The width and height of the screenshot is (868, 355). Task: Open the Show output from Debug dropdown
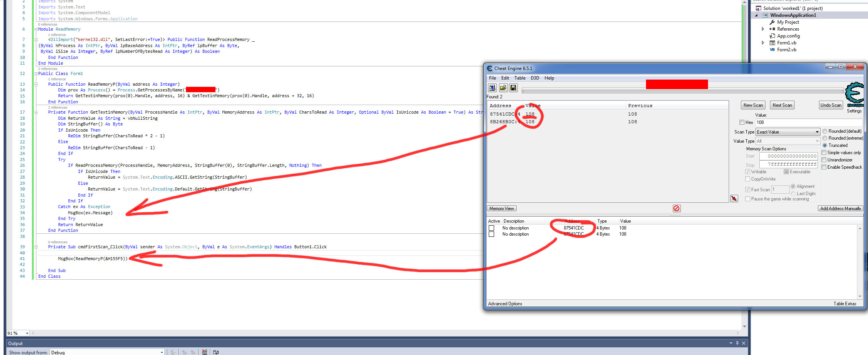click(107, 352)
